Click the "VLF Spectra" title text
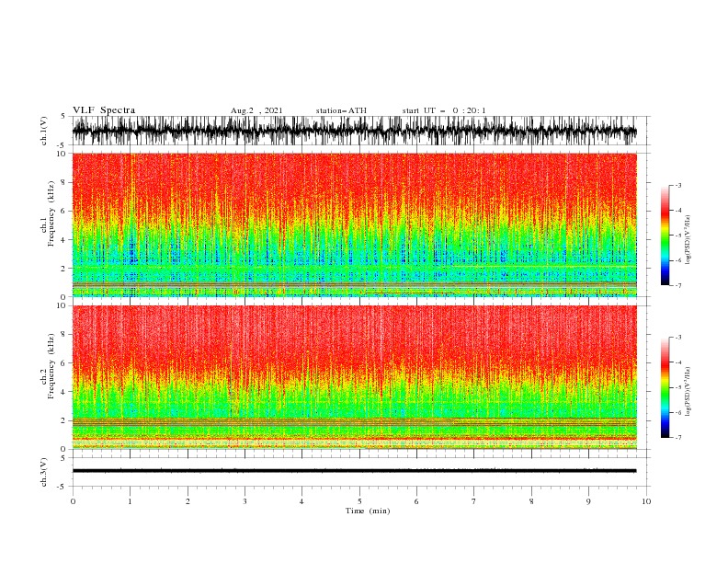The image size is (728, 563). 104,110
